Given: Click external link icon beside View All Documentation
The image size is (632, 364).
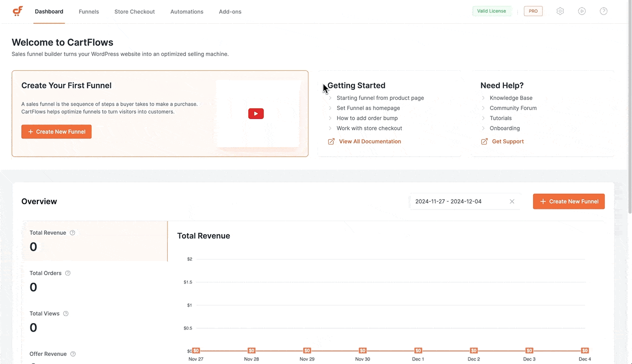Looking at the screenshot, I should (331, 141).
